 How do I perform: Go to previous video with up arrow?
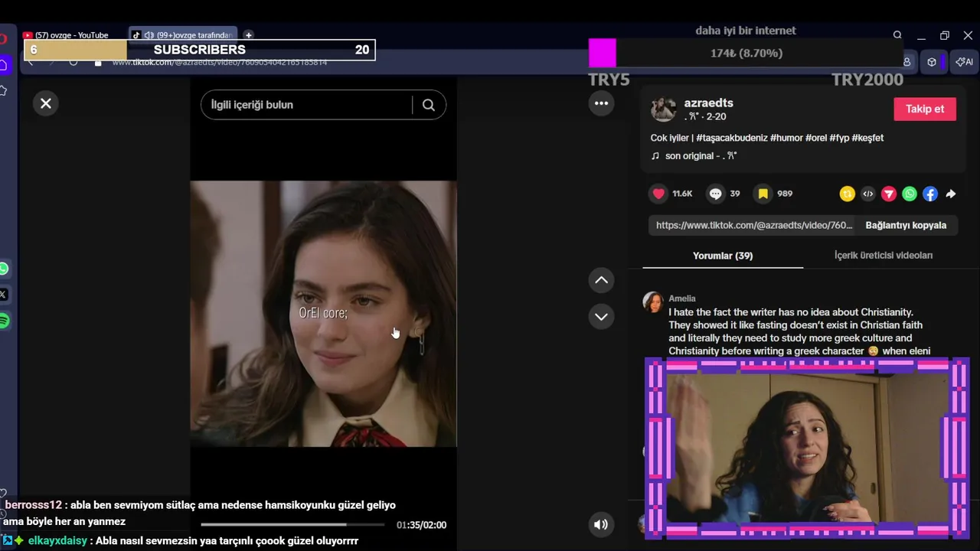(x=601, y=280)
